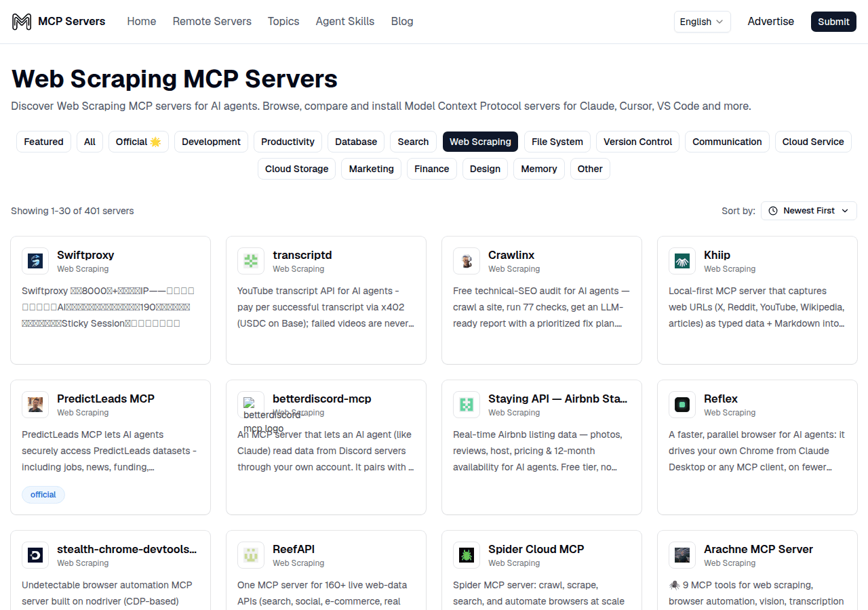Open the PredictLeads MCP avatar icon
This screenshot has height=610, width=868.
click(x=35, y=405)
